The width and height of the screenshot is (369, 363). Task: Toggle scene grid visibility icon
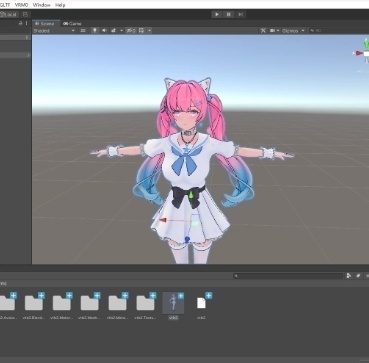pos(142,31)
